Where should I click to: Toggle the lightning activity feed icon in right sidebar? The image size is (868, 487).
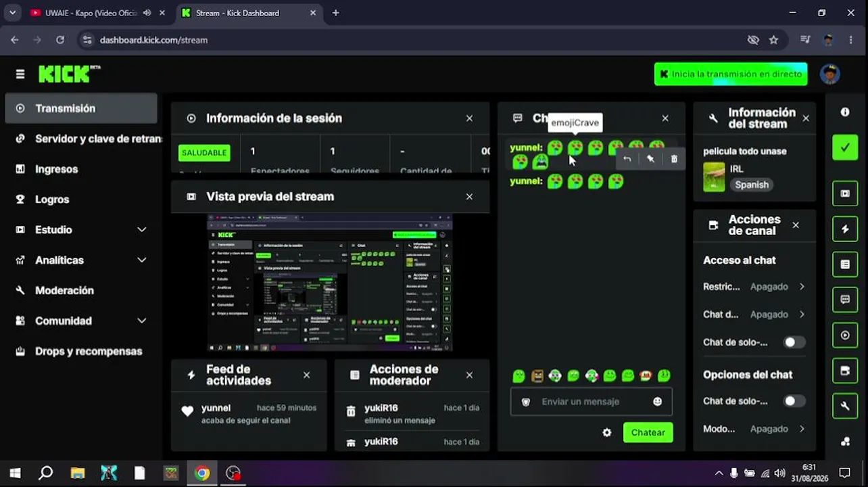click(845, 229)
